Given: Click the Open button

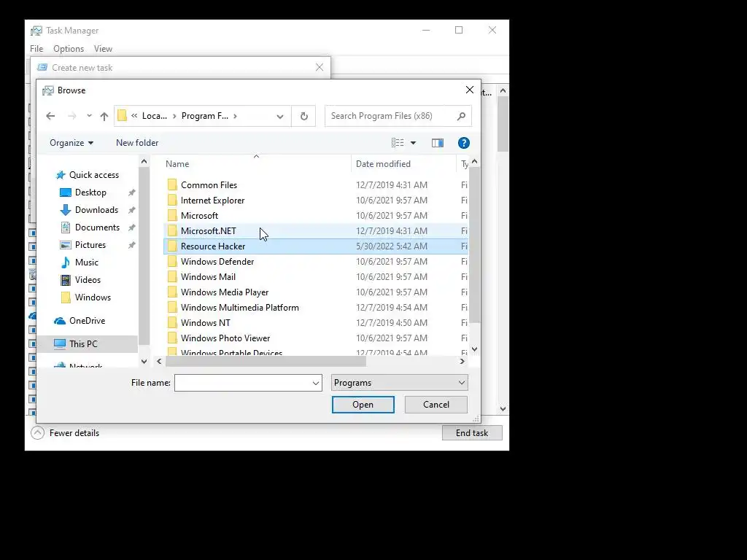Looking at the screenshot, I should coord(363,405).
